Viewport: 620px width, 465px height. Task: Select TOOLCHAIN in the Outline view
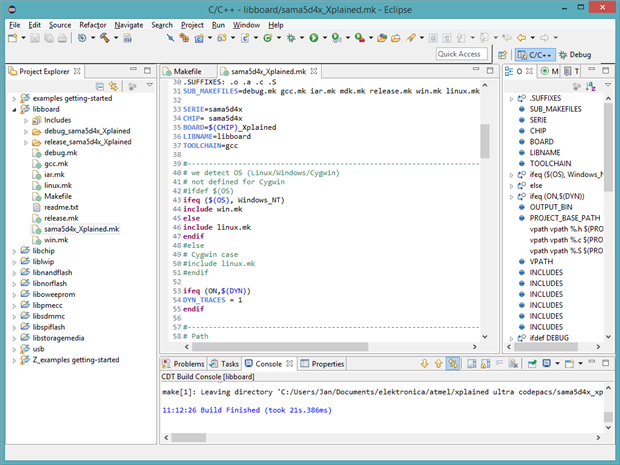click(x=550, y=162)
